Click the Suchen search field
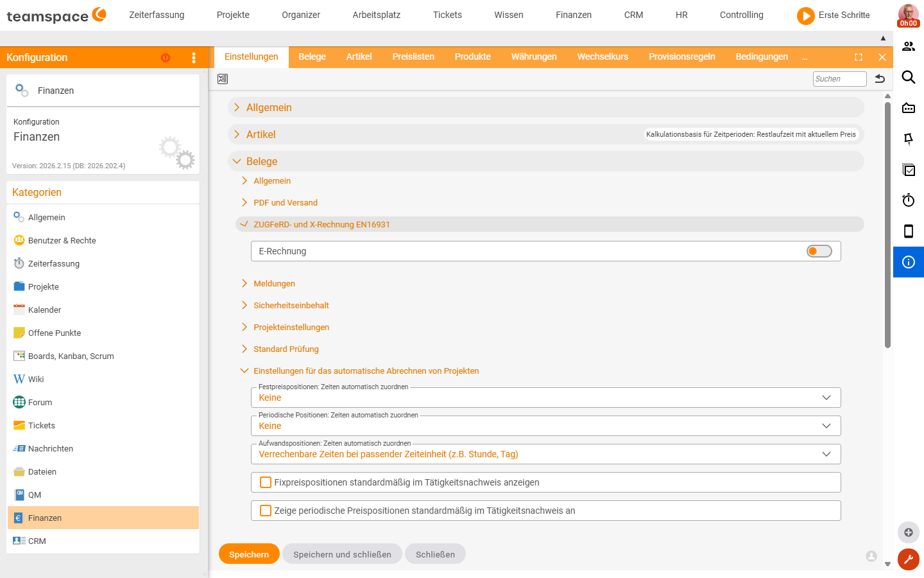This screenshot has height=578, width=924. [839, 79]
